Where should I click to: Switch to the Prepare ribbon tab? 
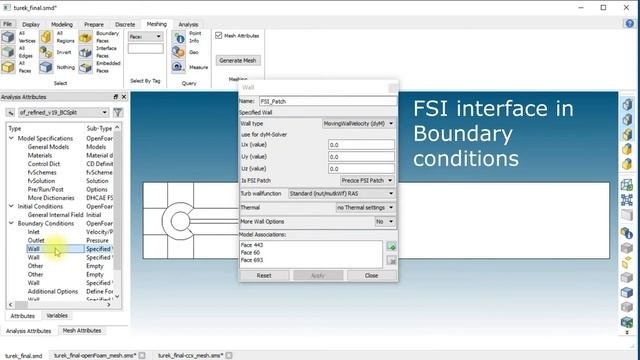point(94,24)
